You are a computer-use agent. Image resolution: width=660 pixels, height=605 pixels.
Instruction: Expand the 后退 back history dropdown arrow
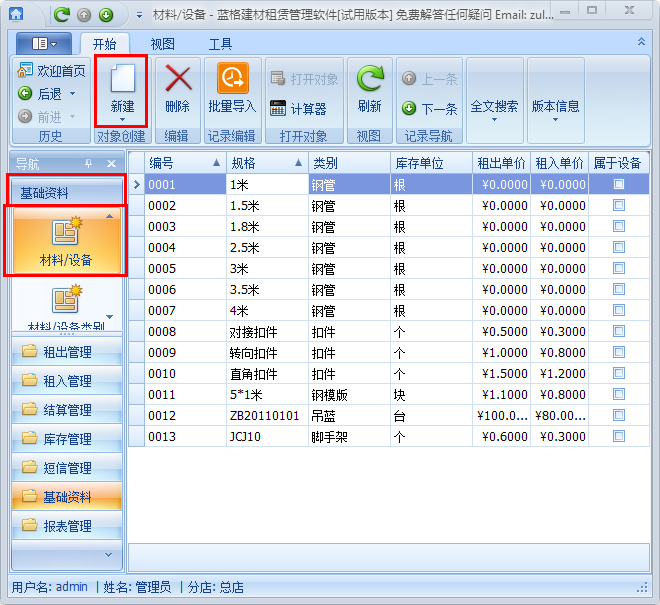tap(71, 94)
